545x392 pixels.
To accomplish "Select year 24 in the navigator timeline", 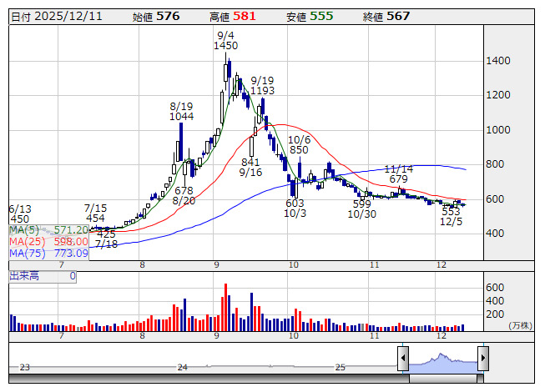I will pyautogui.click(x=182, y=367).
